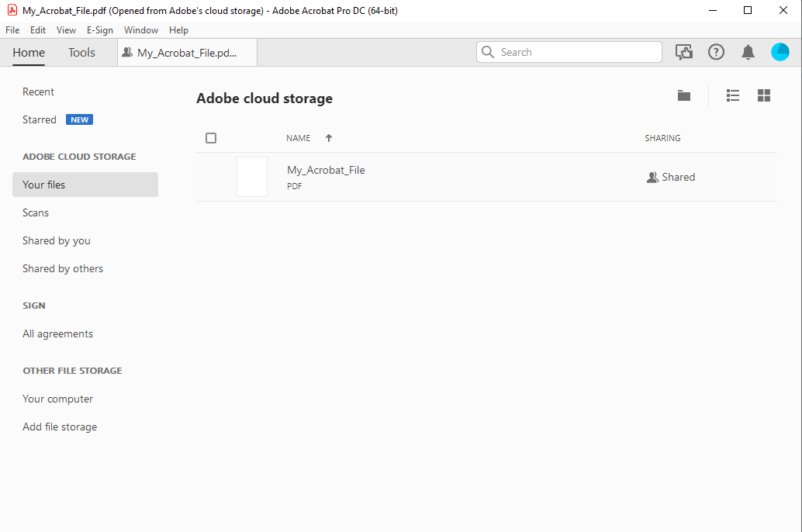Open the Help question mark icon
Screen dimensions: 802x532
tap(716, 52)
